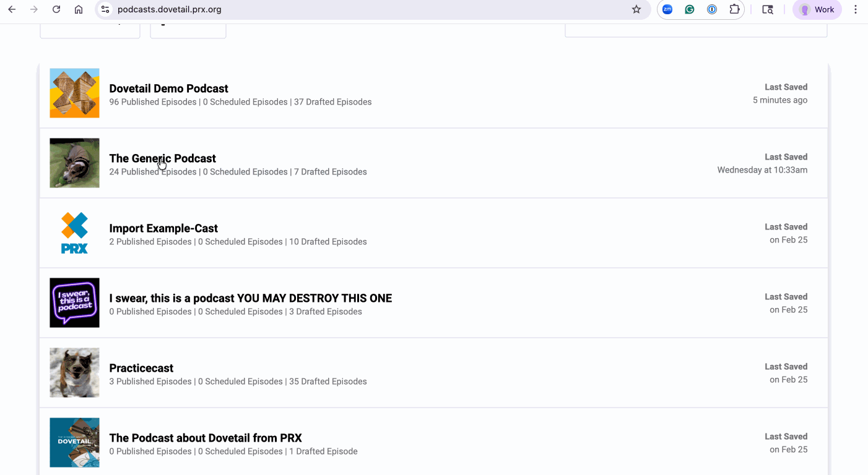Open Import Example-Cast podcast
Screen dimensions: 868x475
[163, 228]
